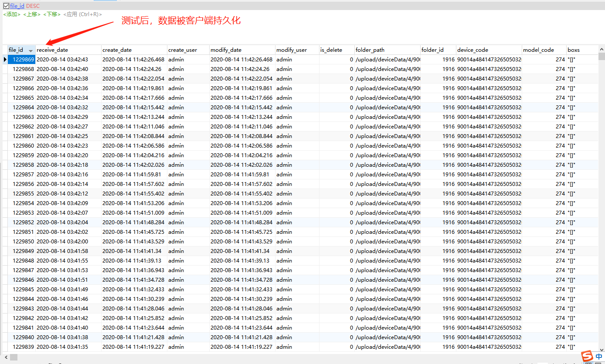Click the row selector triangle beside 1229869
This screenshot has height=364, width=605.
click(x=5, y=59)
